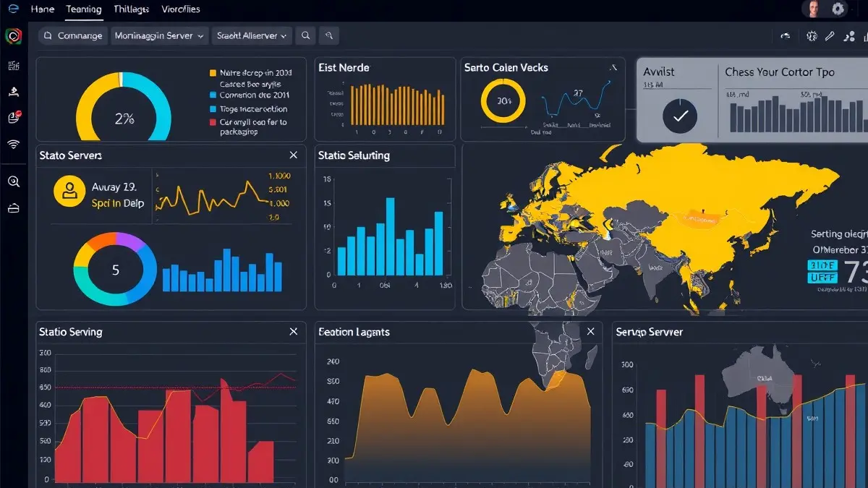Open the magnifier search icon in left sidebar
The width and height of the screenshot is (868, 488).
pyautogui.click(x=13, y=181)
